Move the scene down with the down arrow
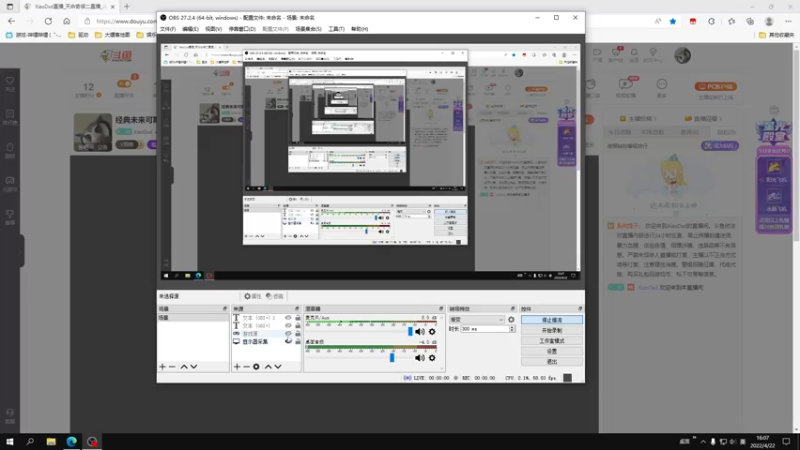The image size is (800, 450). point(193,366)
